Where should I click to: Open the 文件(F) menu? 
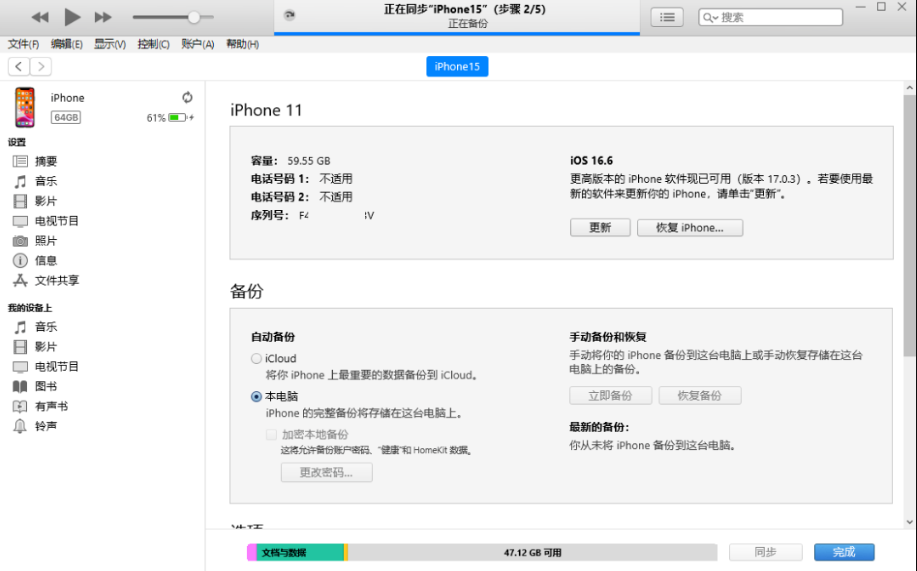click(23, 44)
